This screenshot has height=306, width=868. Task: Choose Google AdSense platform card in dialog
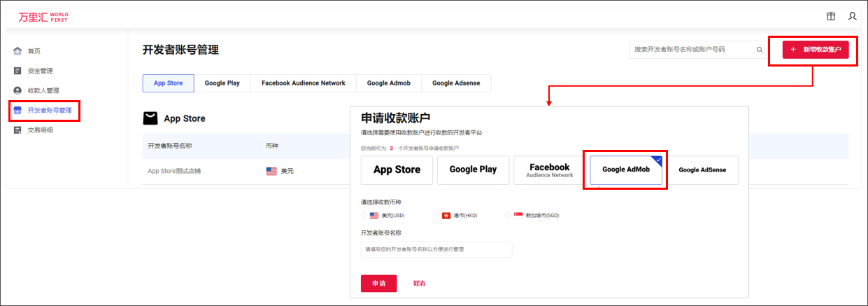pyautogui.click(x=702, y=170)
